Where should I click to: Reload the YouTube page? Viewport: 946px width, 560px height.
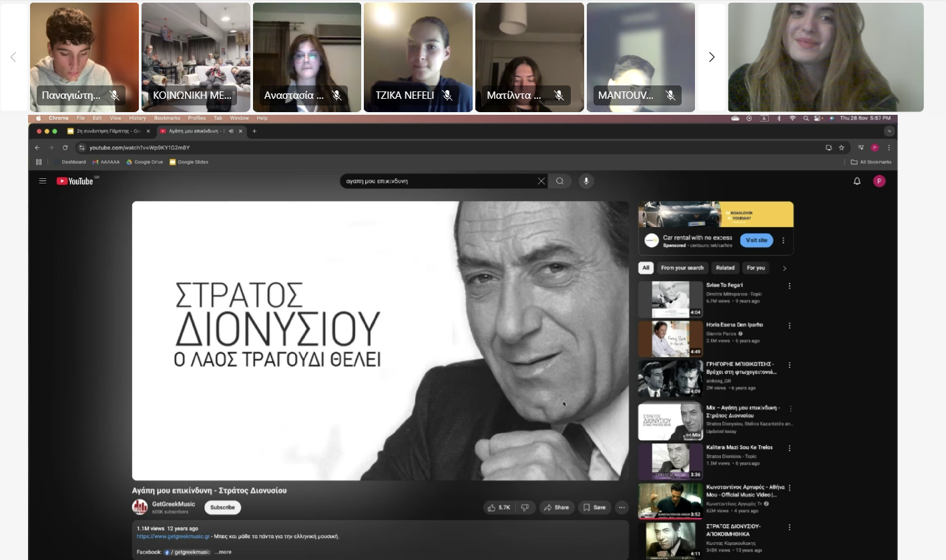coord(65,148)
